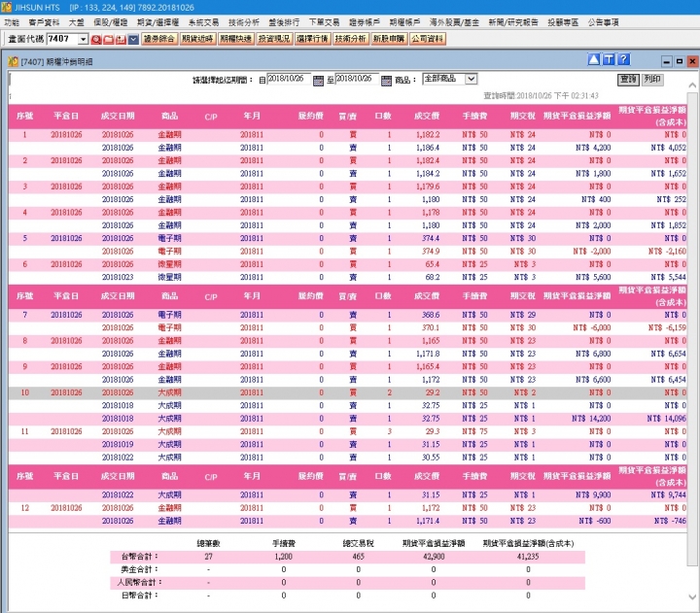Click the 期權快速 toolbar button

point(235,39)
